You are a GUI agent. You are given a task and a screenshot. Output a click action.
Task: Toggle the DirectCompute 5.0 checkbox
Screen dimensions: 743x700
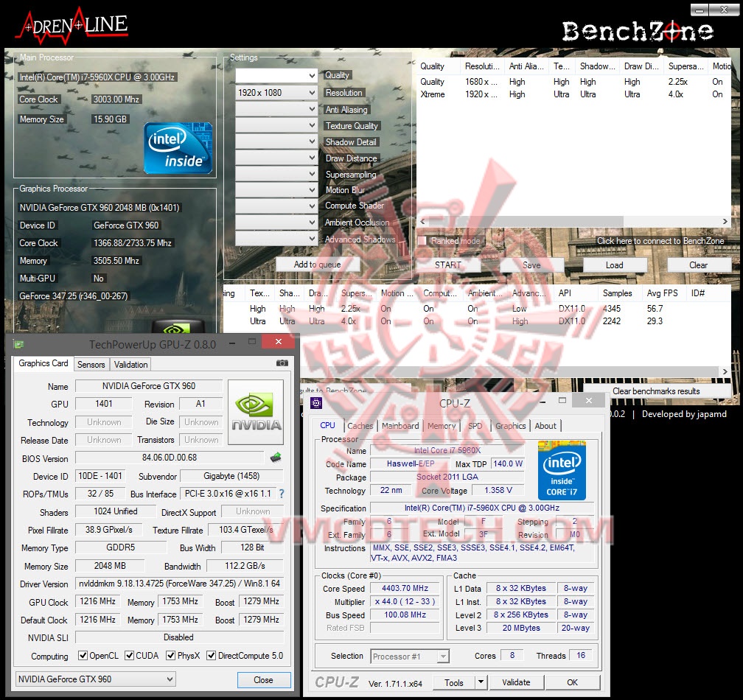212,656
